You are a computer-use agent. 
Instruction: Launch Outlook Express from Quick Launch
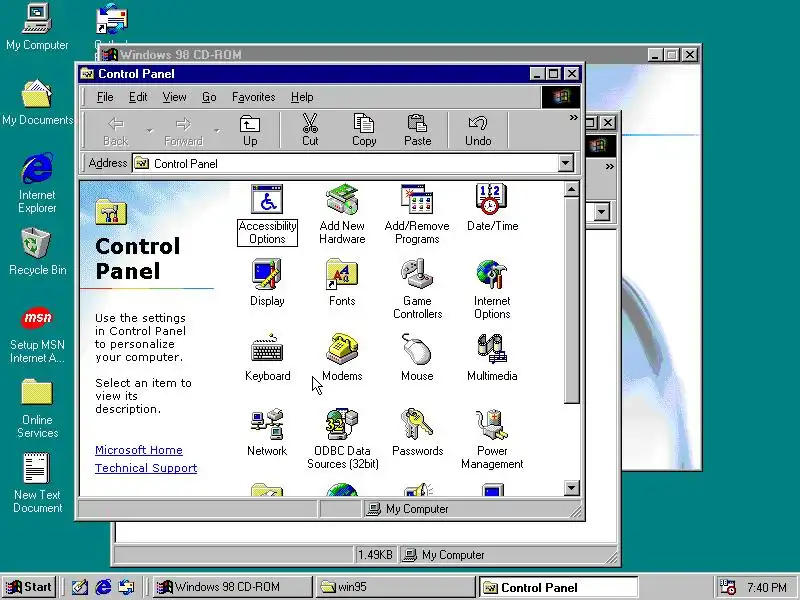click(127, 587)
